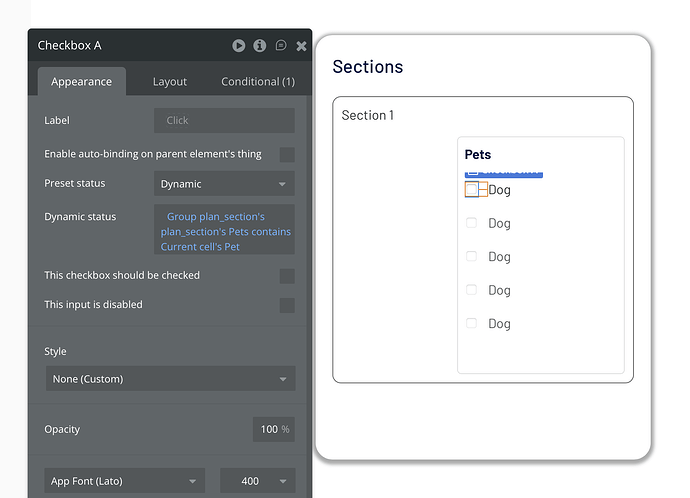Click the last Dog checkbox in Pets list
The width and height of the screenshot is (690, 498).
[472, 323]
